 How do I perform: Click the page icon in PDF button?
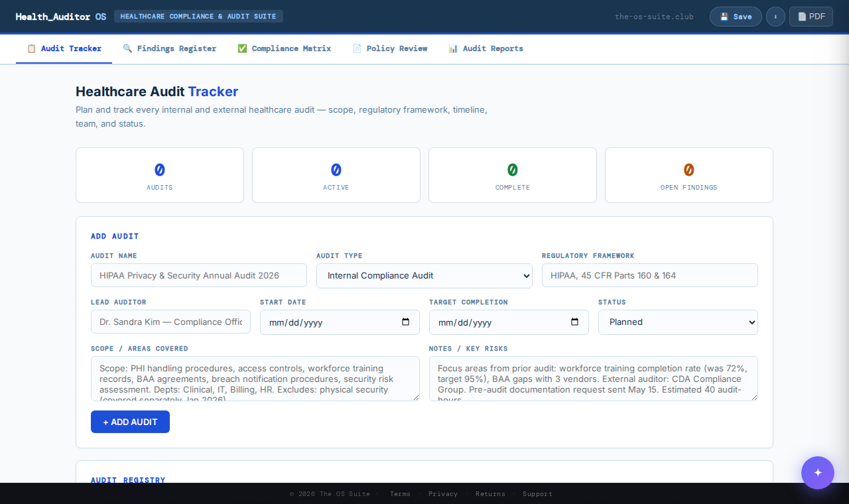click(802, 17)
